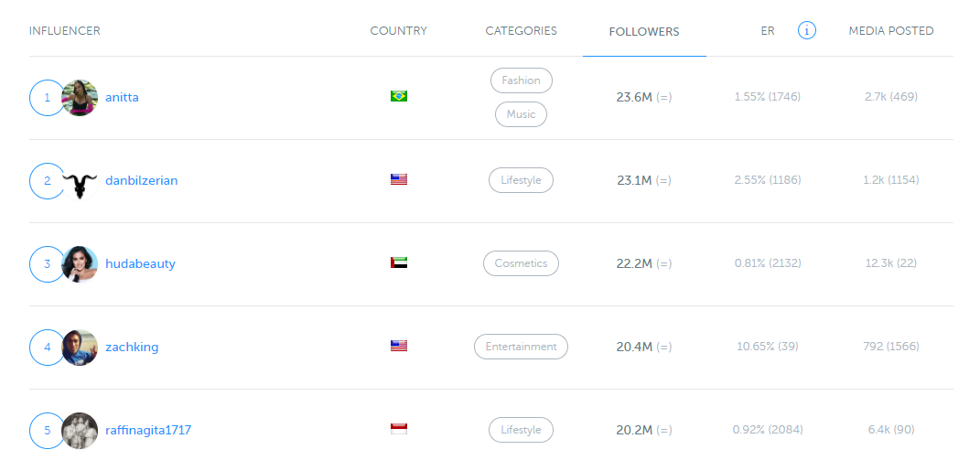Choose the Entertainment category tag
Image resolution: width=980 pixels, height=471 pixels.
pyautogui.click(x=522, y=347)
